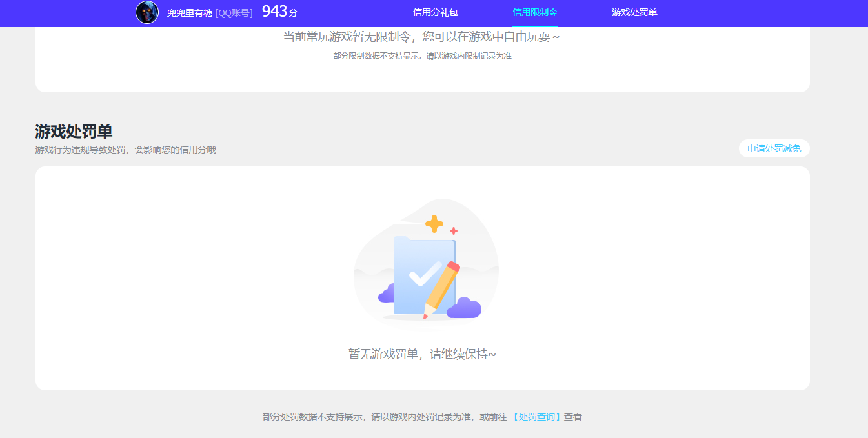
Task: Click the [QQ账号] account label
Action: click(x=234, y=13)
